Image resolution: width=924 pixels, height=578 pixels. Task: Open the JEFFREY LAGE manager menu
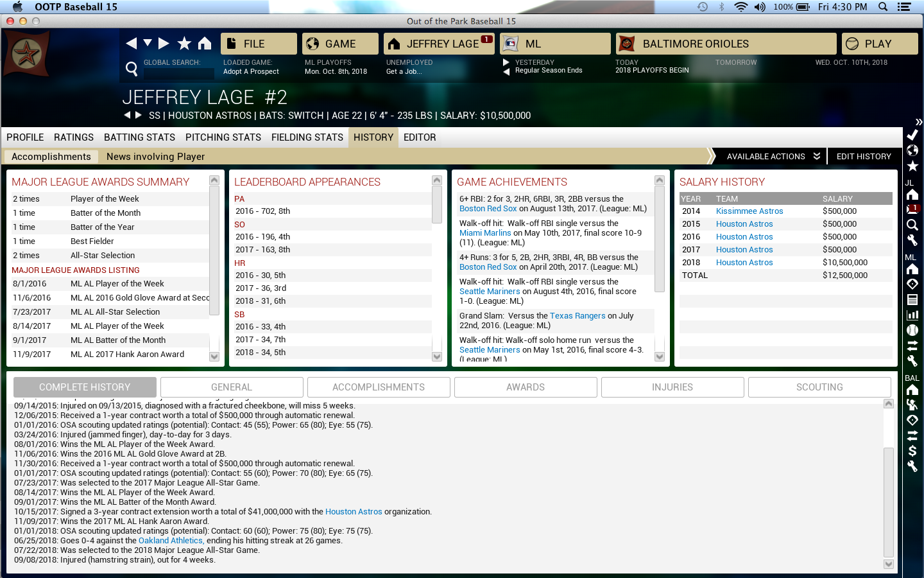tap(439, 44)
